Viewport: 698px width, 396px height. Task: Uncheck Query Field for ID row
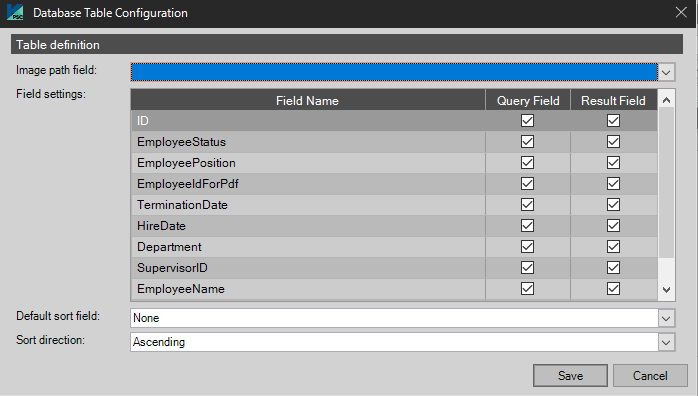(x=528, y=121)
